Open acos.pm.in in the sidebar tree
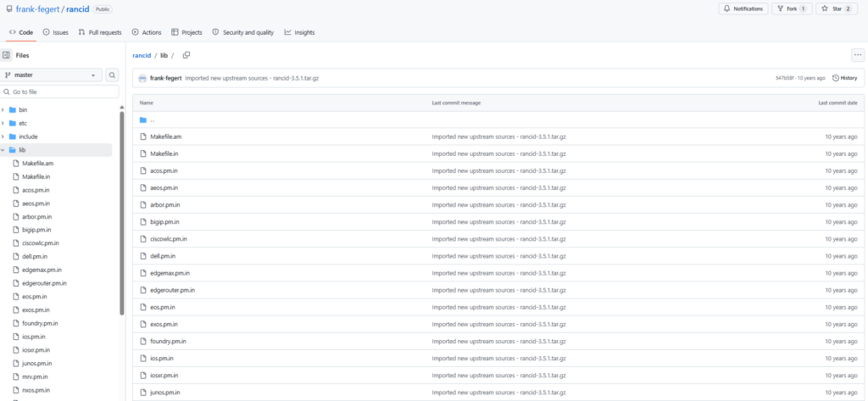 click(36, 190)
